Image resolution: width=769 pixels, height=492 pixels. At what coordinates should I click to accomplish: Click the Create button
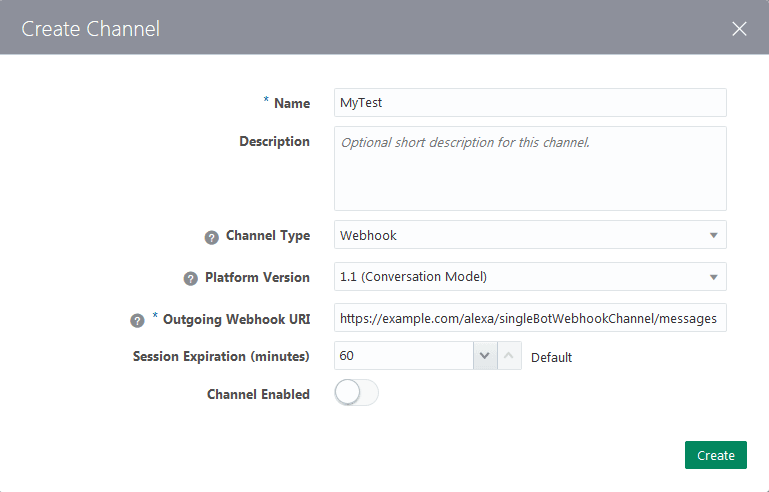(715, 455)
